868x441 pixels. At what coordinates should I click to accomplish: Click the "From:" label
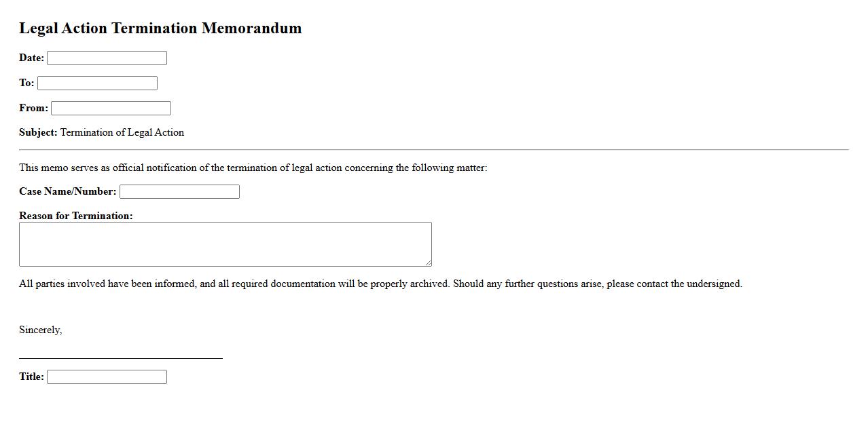click(x=33, y=109)
